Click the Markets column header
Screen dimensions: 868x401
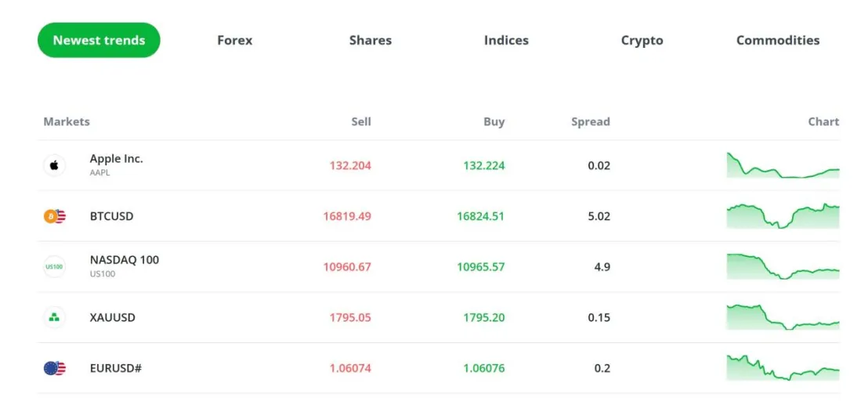click(x=67, y=121)
